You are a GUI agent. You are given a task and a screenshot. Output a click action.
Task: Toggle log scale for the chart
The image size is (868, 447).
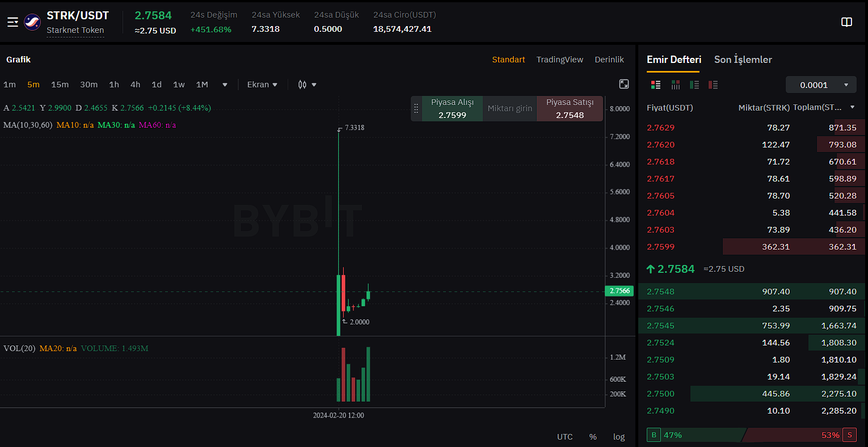tap(618, 437)
